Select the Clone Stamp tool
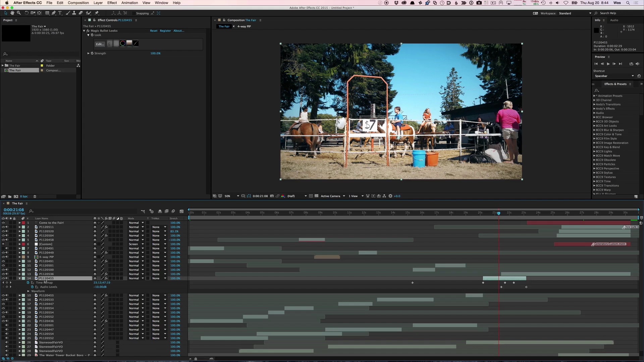The height and width of the screenshot is (362, 644). (74, 13)
